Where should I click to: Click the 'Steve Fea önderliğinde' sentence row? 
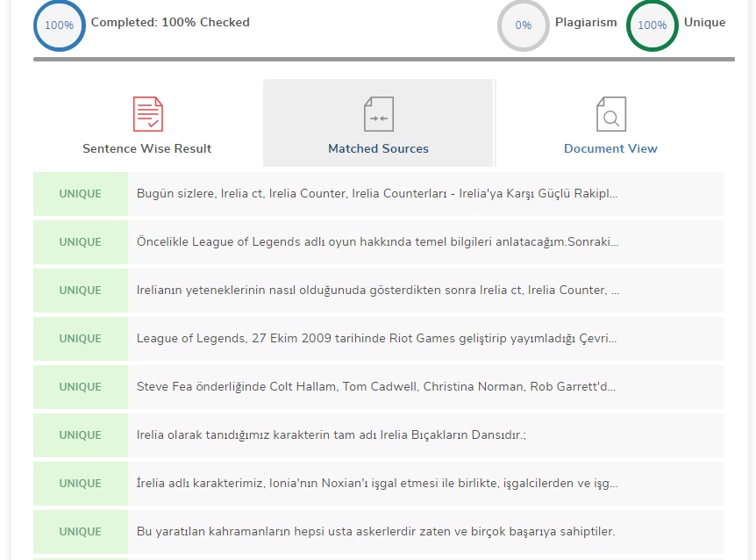tap(376, 387)
